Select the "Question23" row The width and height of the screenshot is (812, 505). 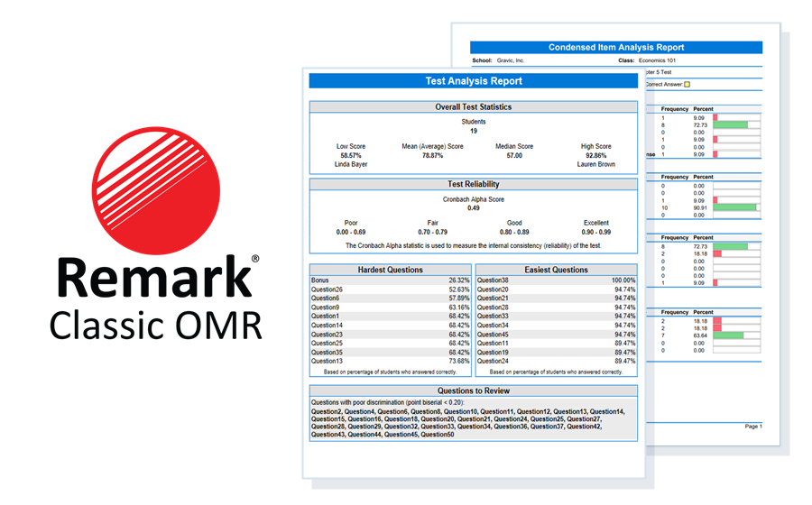391,335
